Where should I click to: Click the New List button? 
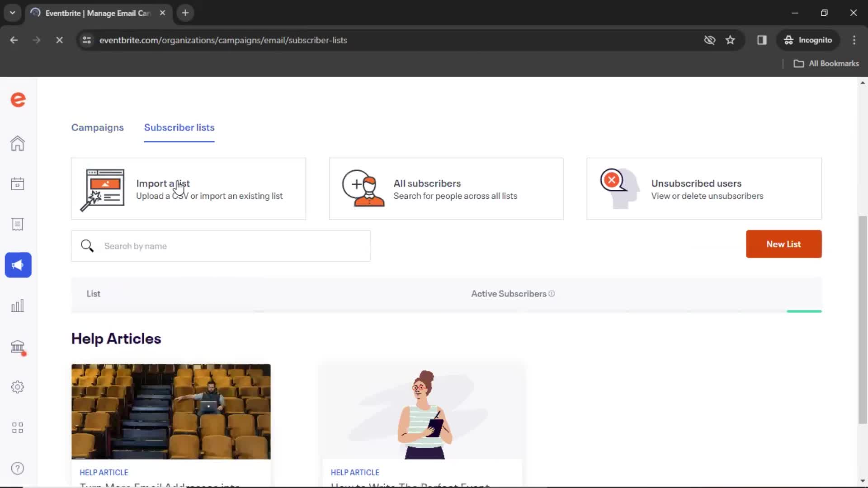pos(783,244)
